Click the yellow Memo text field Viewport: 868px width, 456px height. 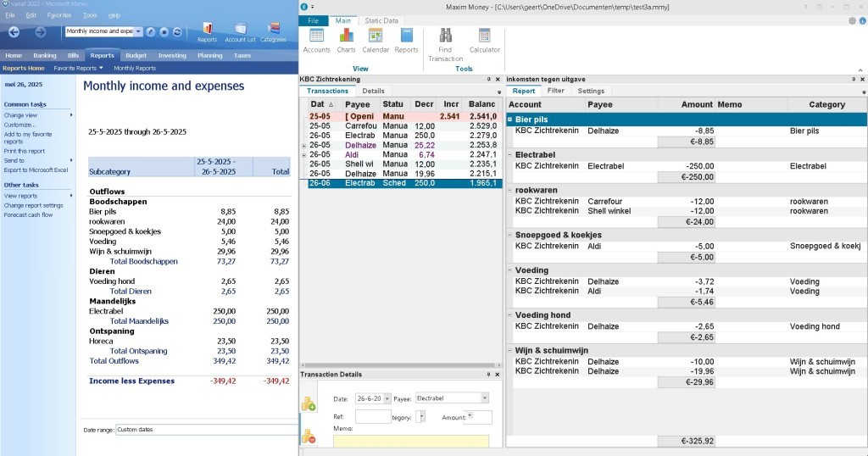pyautogui.click(x=411, y=441)
